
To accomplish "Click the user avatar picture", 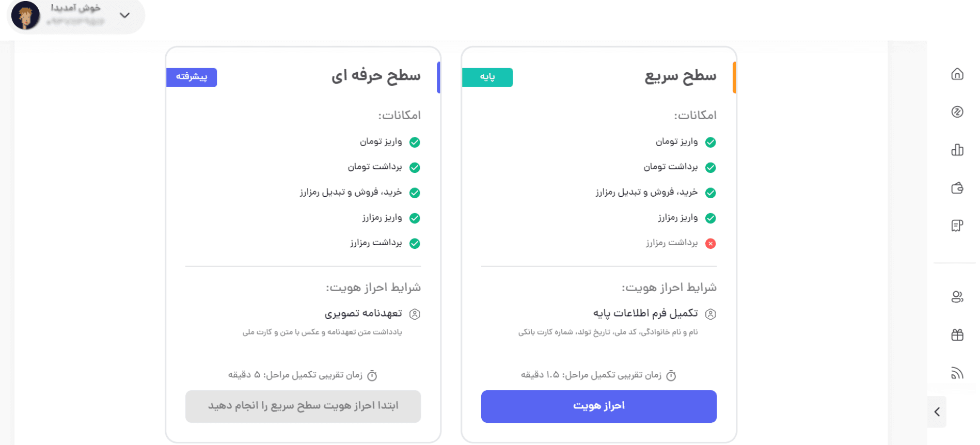I will point(25,15).
